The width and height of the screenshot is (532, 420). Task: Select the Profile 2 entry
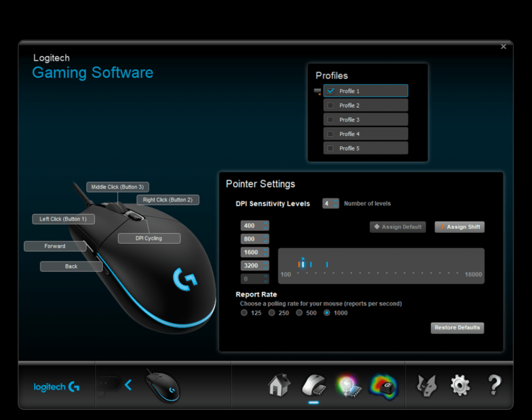click(x=366, y=106)
